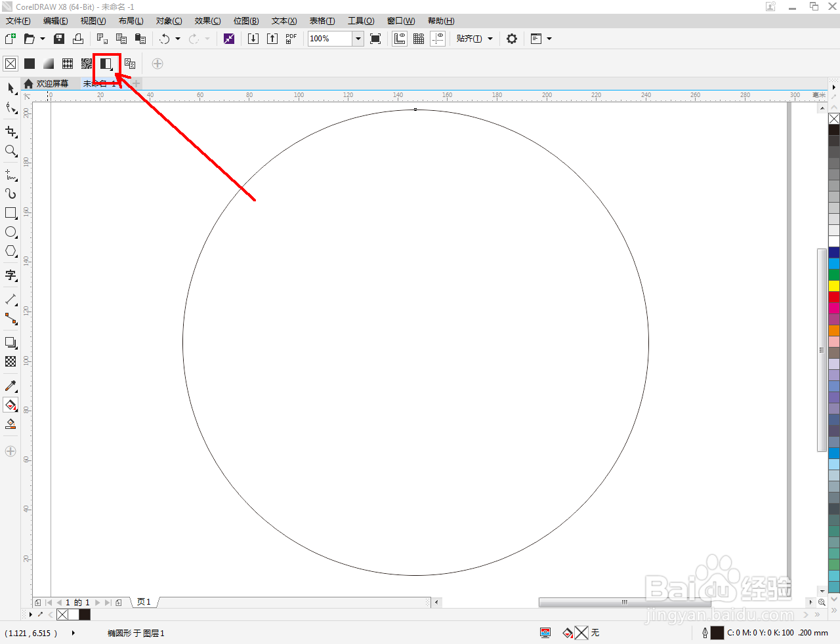This screenshot has width=840, height=644.
Task: Select Uniform fill
Action: click(30, 64)
